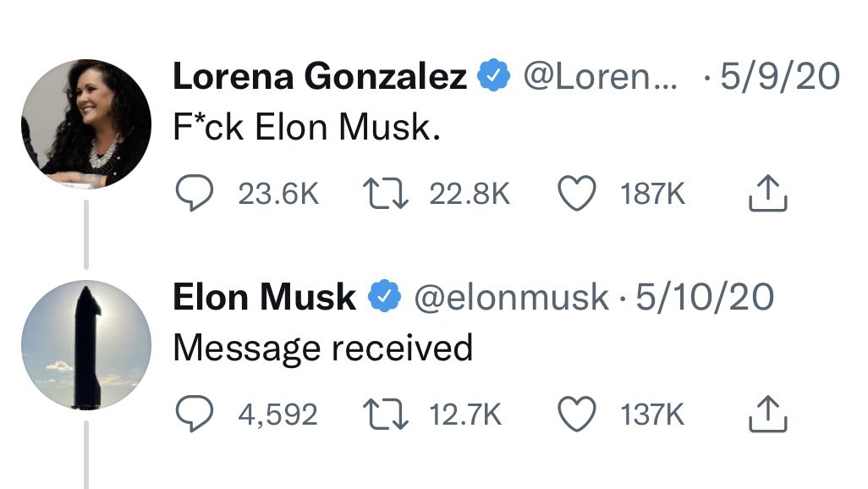View the 187K likes count
Screen dimensions: 868x489
point(652,194)
